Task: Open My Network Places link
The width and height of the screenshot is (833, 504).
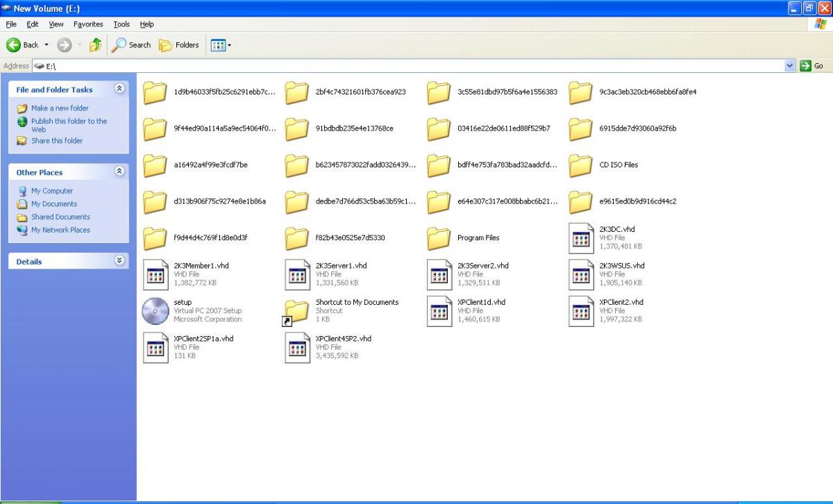Action: click(x=60, y=230)
